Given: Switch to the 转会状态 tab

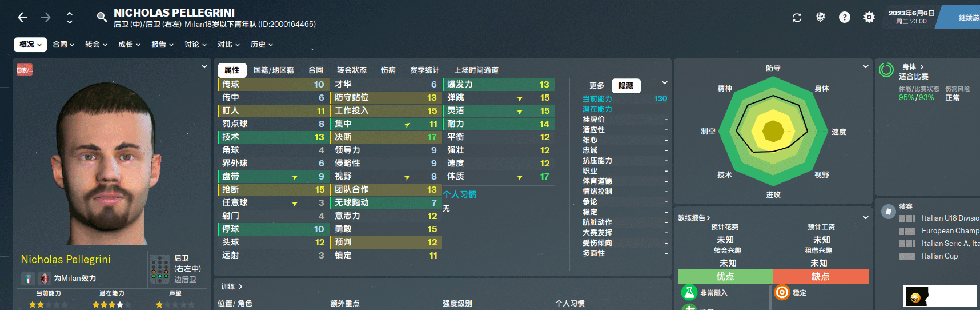Looking at the screenshot, I should [352, 70].
